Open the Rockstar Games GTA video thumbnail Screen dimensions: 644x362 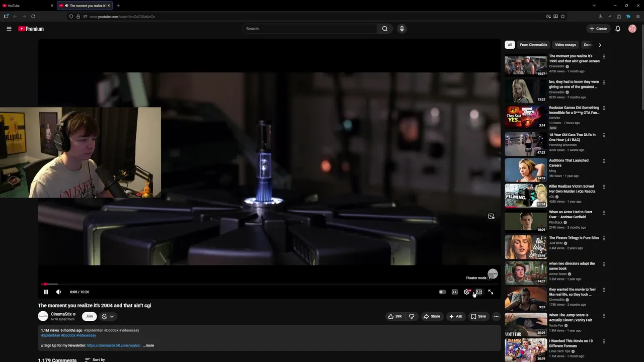click(x=526, y=117)
